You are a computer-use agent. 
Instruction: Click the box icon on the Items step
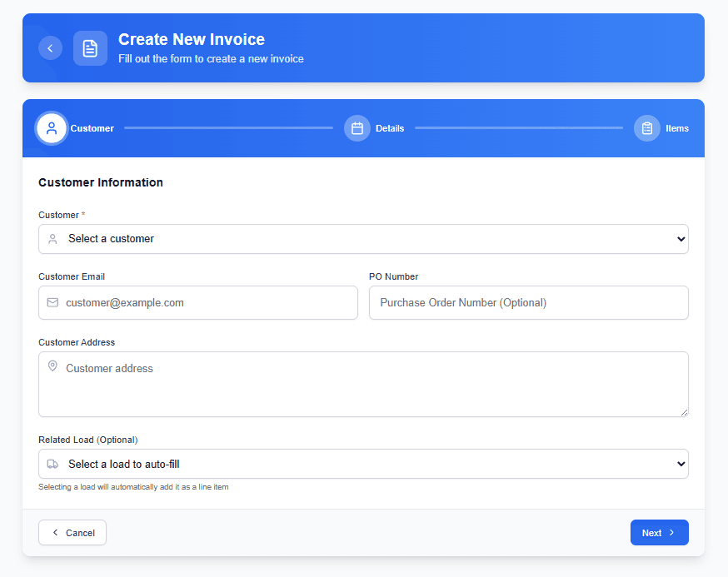click(x=647, y=128)
